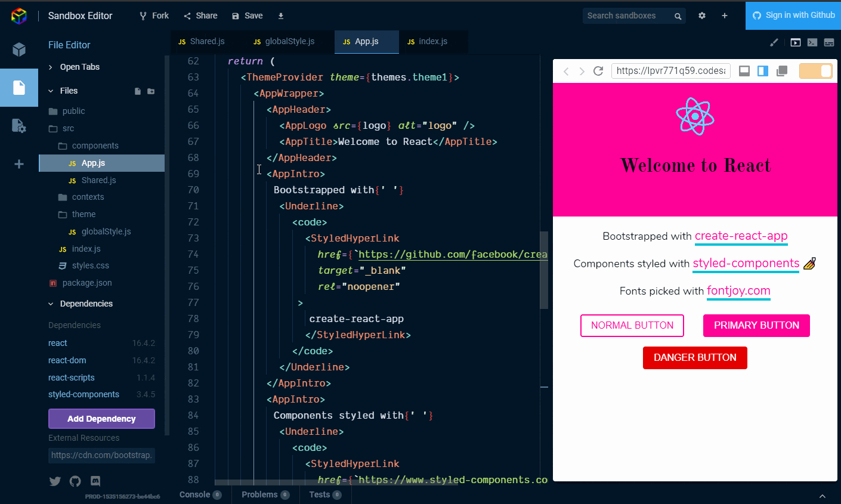This screenshot has width=841, height=504.
Task: Sign in with Github
Action: [x=793, y=16]
